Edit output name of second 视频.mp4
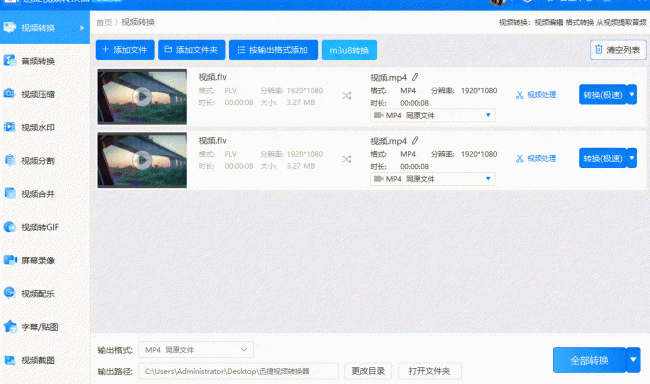The width and height of the screenshot is (650, 384). point(415,141)
